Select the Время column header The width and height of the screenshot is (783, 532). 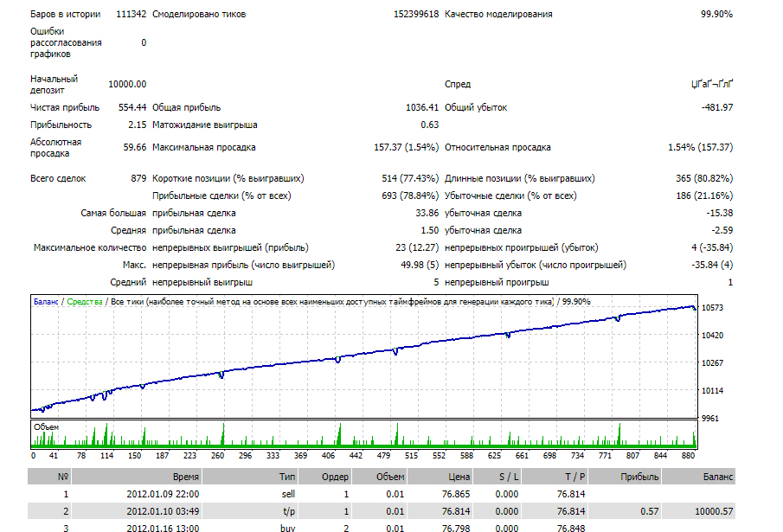click(x=137, y=477)
